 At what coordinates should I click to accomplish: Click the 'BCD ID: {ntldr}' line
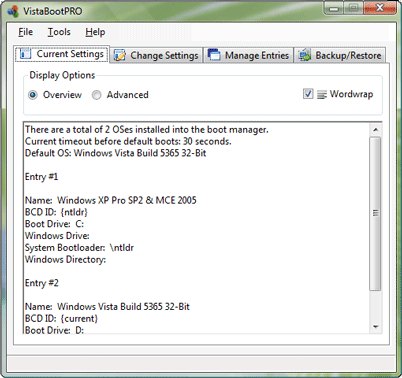(x=56, y=212)
